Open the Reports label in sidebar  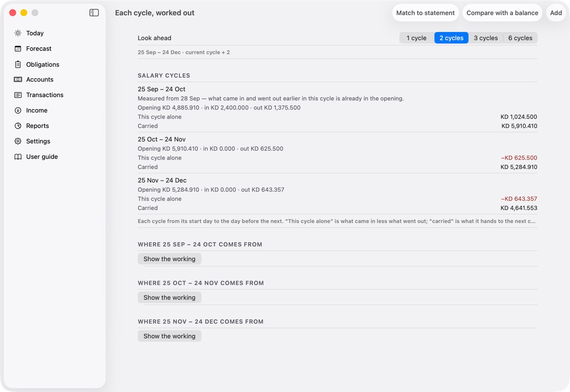(x=38, y=126)
